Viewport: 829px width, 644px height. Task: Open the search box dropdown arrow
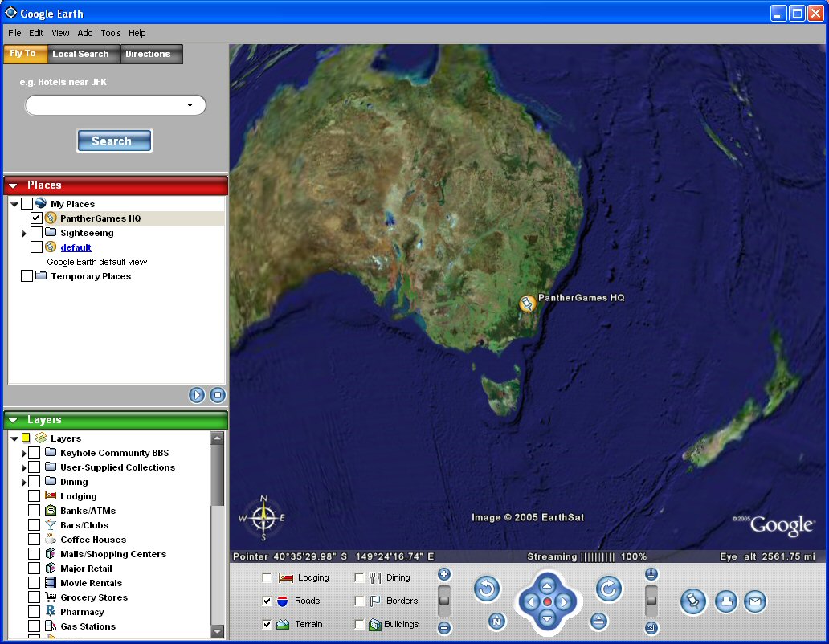click(x=190, y=105)
